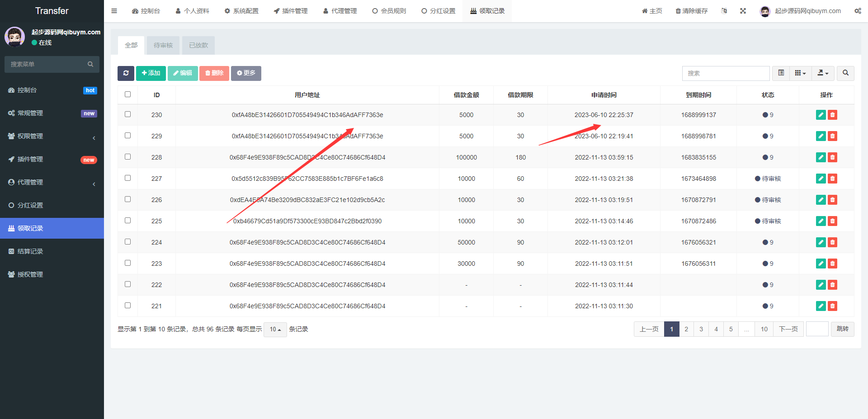Image resolution: width=868 pixels, height=419 pixels.
Task: Click the green edit icon for row 230
Action: click(x=821, y=115)
